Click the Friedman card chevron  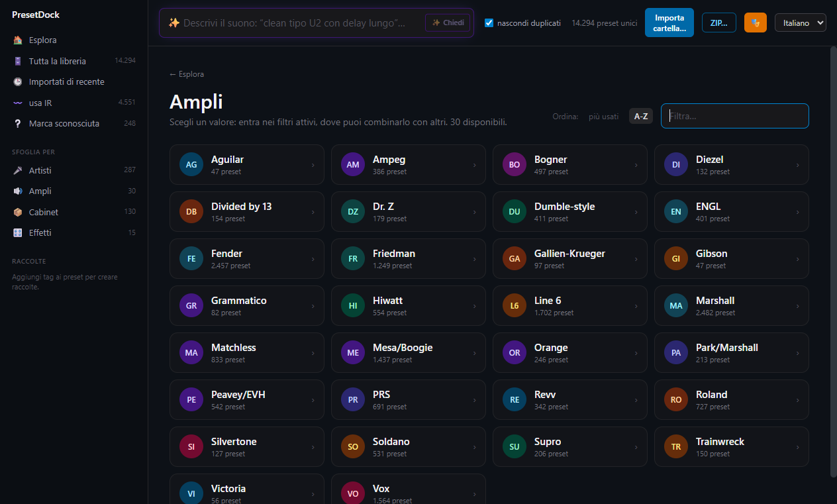coord(475,260)
